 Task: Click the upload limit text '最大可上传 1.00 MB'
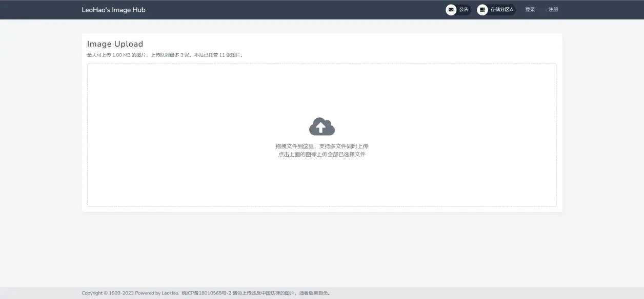109,55
